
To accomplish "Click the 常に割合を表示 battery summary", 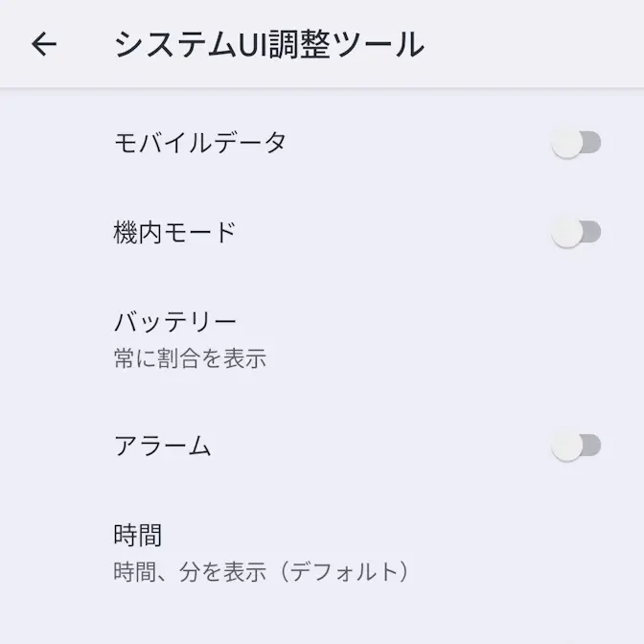I will (190, 359).
